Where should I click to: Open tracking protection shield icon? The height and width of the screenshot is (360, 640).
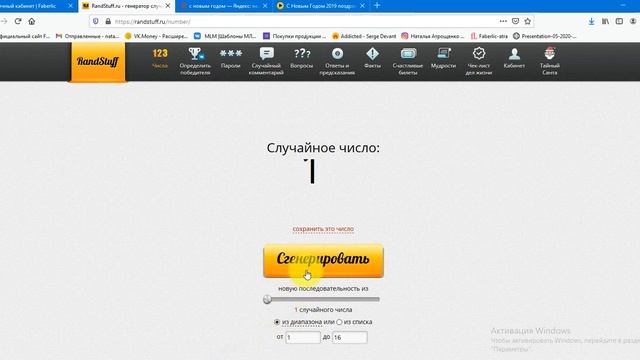tap(96, 21)
